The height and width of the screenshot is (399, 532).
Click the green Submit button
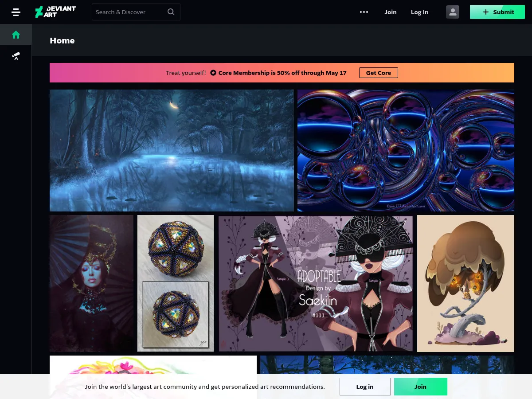497,12
